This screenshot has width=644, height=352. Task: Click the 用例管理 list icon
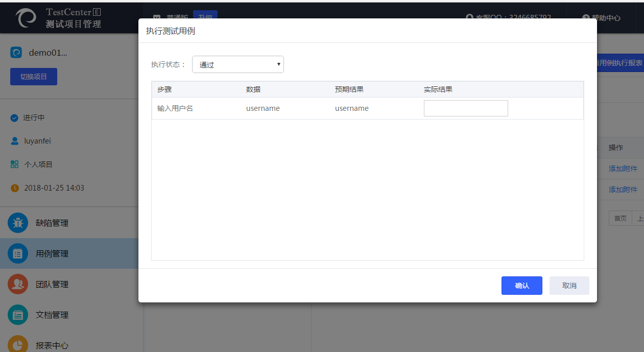coord(18,253)
